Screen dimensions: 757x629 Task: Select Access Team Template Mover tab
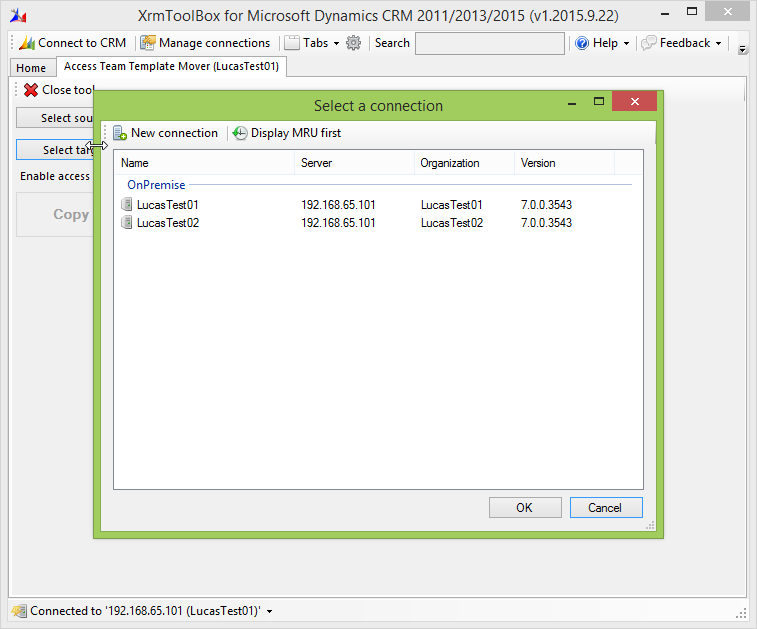(171, 67)
